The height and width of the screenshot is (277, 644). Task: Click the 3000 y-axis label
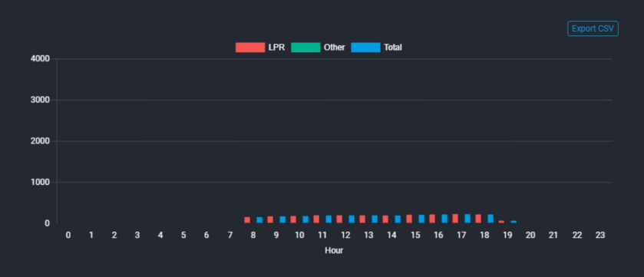(x=40, y=100)
